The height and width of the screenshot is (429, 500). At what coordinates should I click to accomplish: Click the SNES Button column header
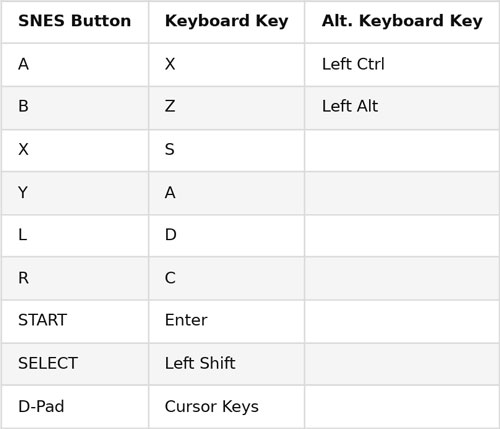pos(75,21)
